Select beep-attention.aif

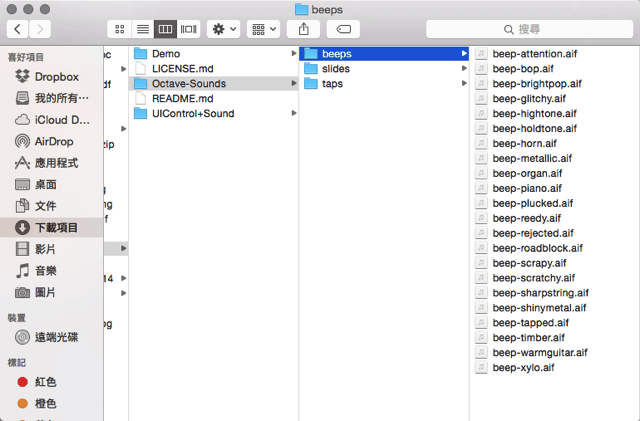555,53
